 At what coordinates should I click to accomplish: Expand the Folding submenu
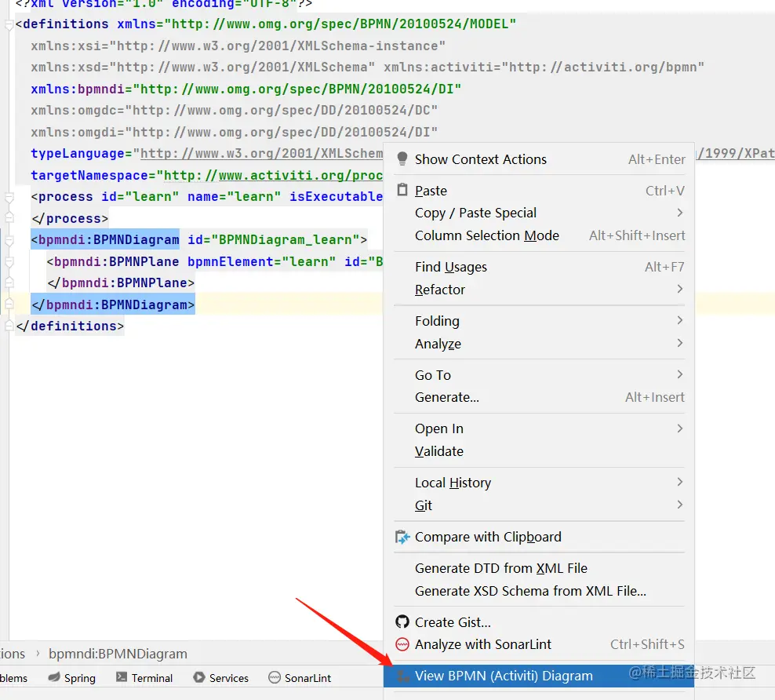pos(679,320)
